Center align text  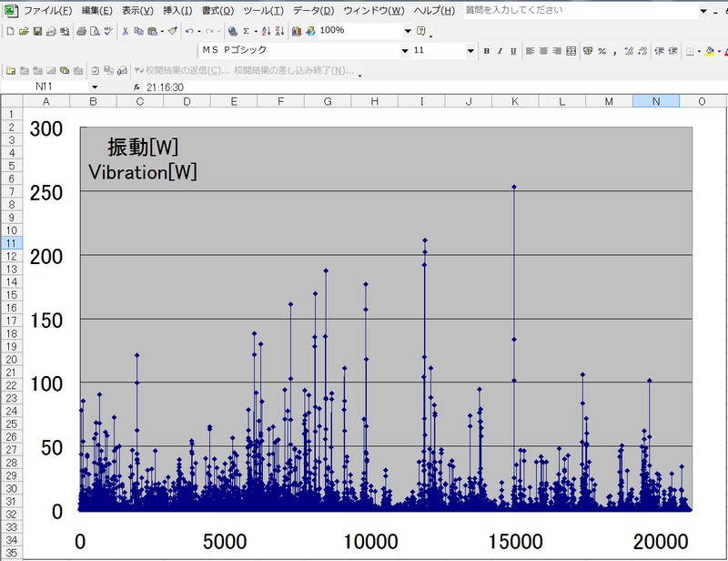[543, 51]
